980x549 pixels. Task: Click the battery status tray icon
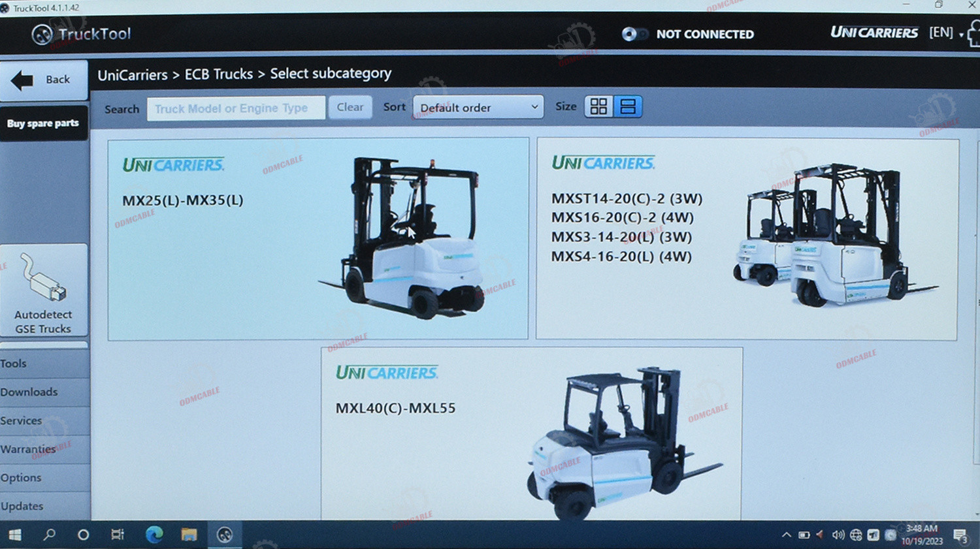804,535
